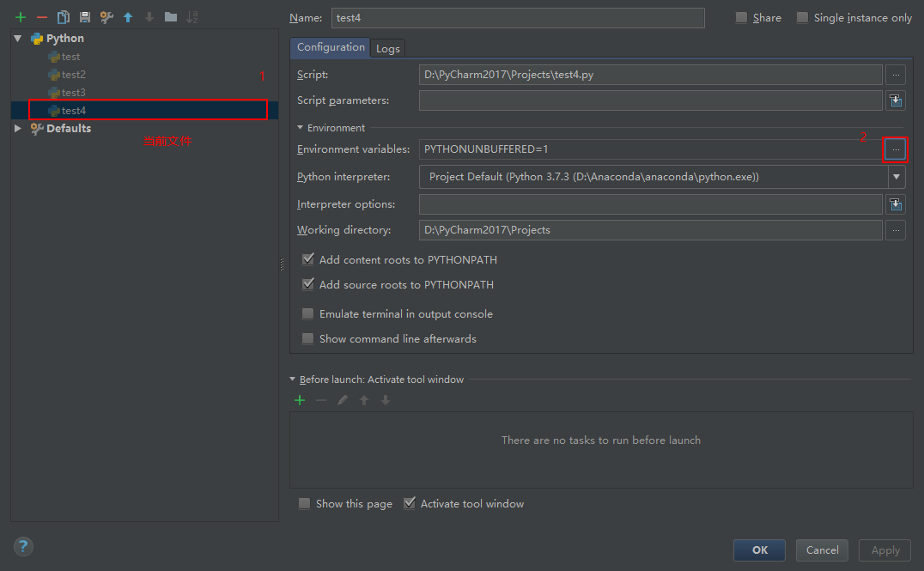Add a before-launch task

point(299,399)
